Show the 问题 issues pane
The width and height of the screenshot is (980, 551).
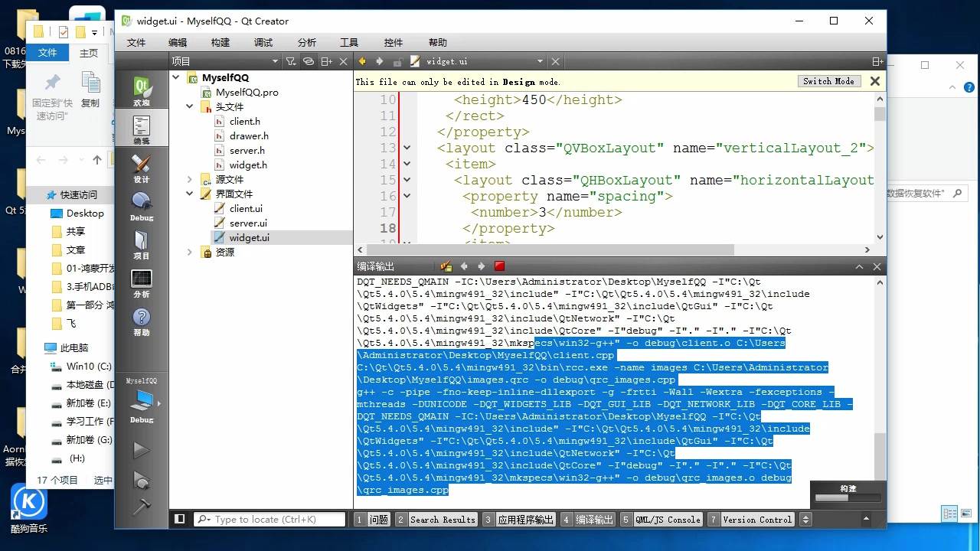coord(373,520)
